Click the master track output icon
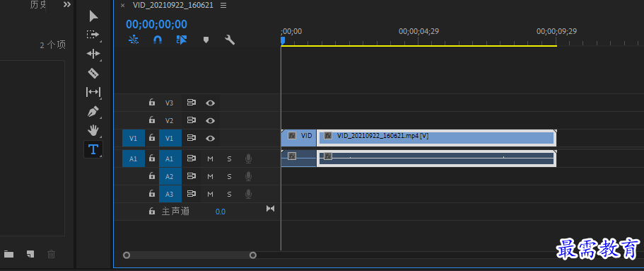Viewport: 644px width, 271px height. (270, 209)
